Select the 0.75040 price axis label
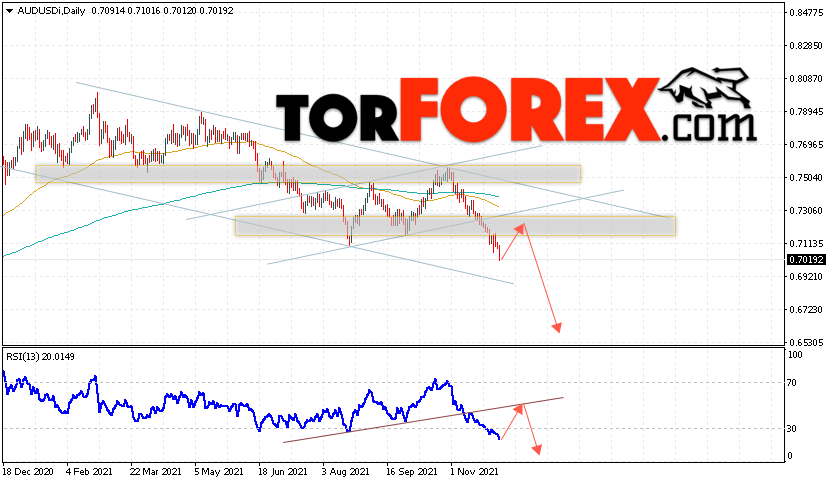Image resolution: width=830 pixels, height=483 pixels. click(x=806, y=177)
